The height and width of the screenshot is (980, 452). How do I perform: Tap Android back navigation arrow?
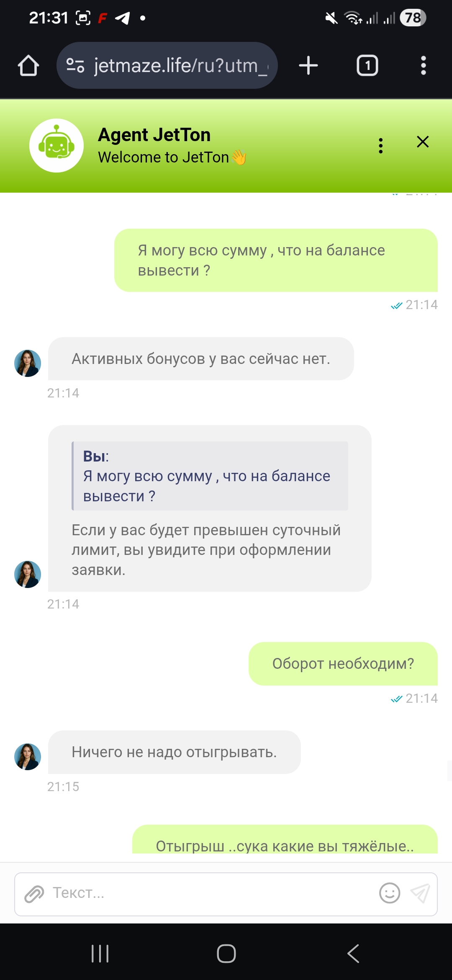tap(353, 954)
